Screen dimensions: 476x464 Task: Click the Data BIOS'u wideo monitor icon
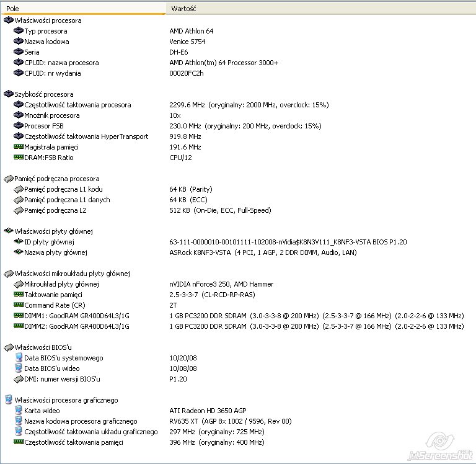pos(19,368)
